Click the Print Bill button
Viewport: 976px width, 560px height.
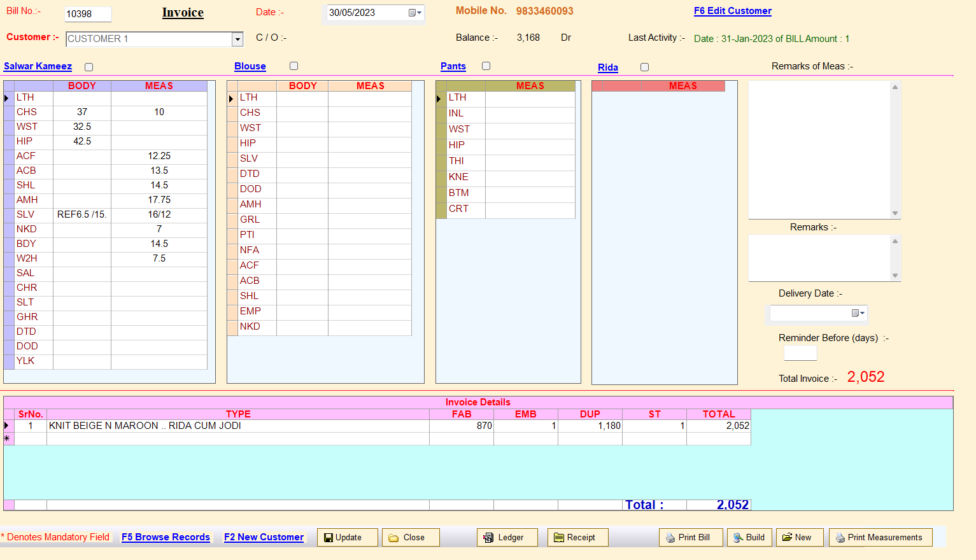(x=691, y=538)
